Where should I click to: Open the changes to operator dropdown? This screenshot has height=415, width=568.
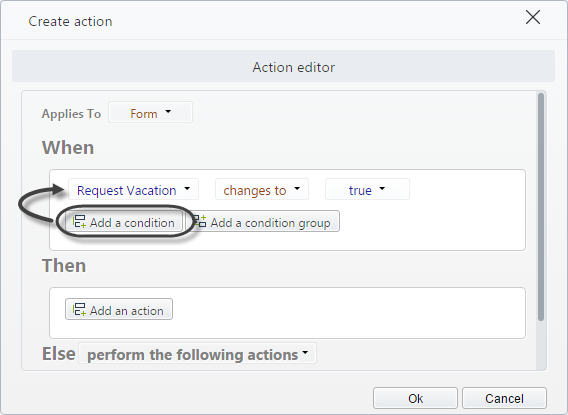[262, 189]
